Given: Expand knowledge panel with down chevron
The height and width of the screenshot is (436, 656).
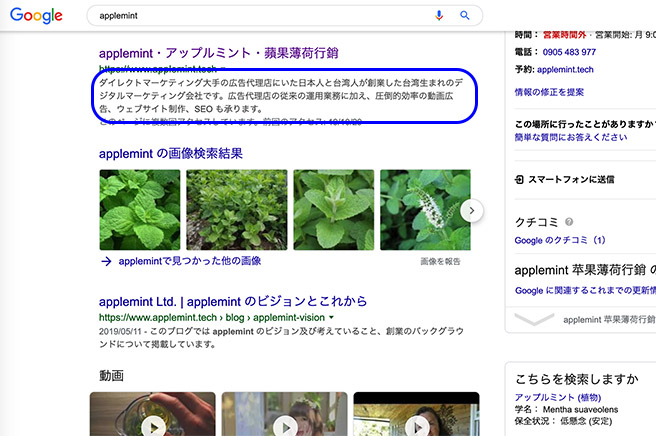Looking at the screenshot, I should (534, 319).
